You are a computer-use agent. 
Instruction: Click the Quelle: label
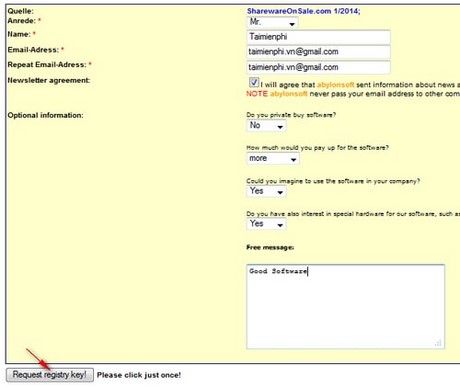tap(20, 11)
